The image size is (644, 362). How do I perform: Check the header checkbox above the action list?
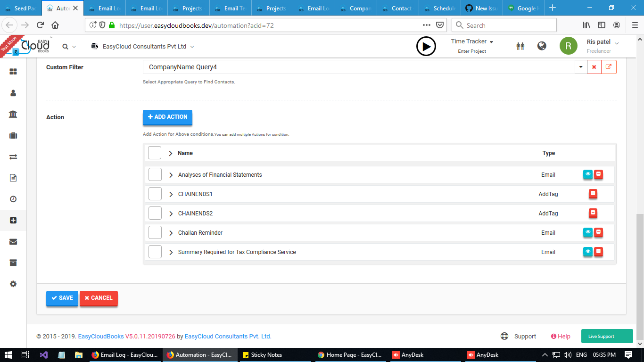click(155, 153)
